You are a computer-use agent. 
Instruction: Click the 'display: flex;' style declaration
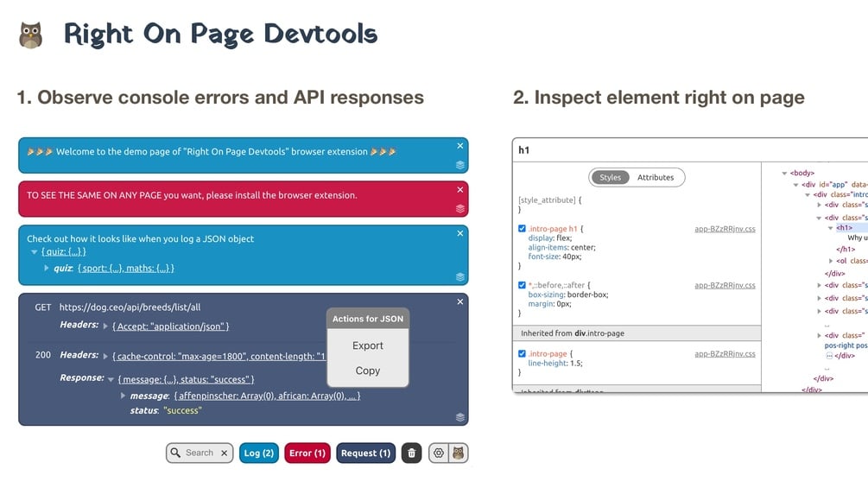click(549, 238)
